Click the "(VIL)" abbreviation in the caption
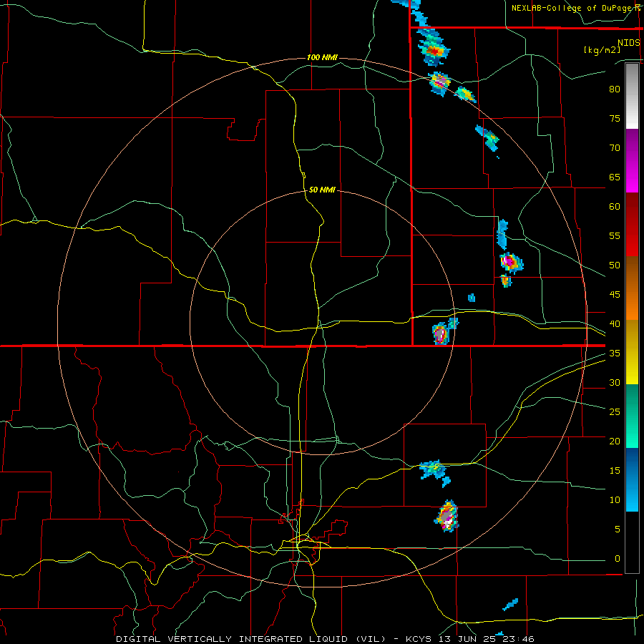644x644 pixels. click(x=371, y=639)
